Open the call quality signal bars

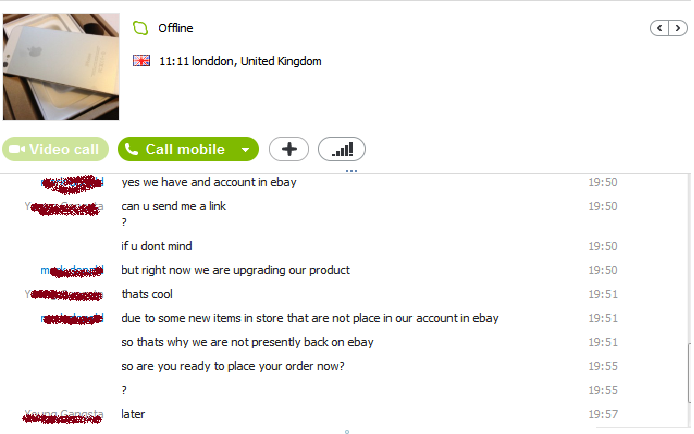[x=342, y=149]
